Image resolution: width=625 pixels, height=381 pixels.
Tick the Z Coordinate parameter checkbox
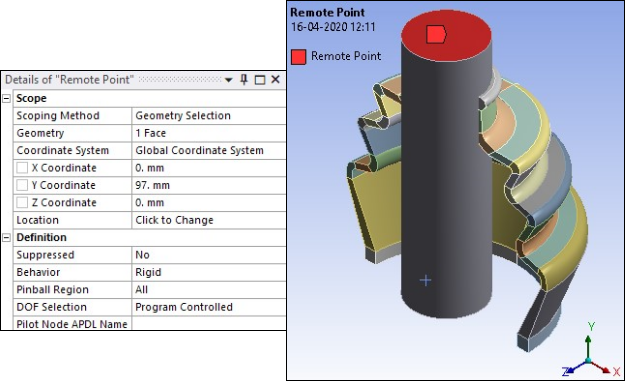pos(22,202)
